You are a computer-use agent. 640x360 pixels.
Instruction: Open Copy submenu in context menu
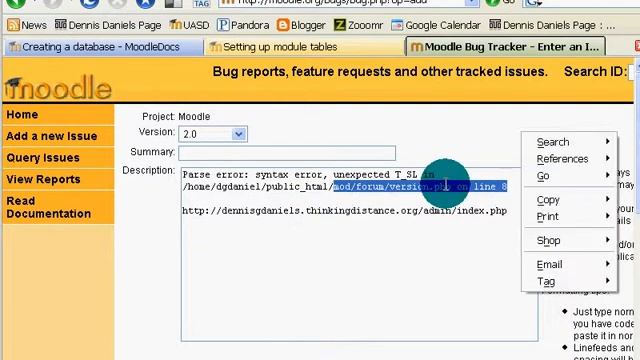[569, 200]
